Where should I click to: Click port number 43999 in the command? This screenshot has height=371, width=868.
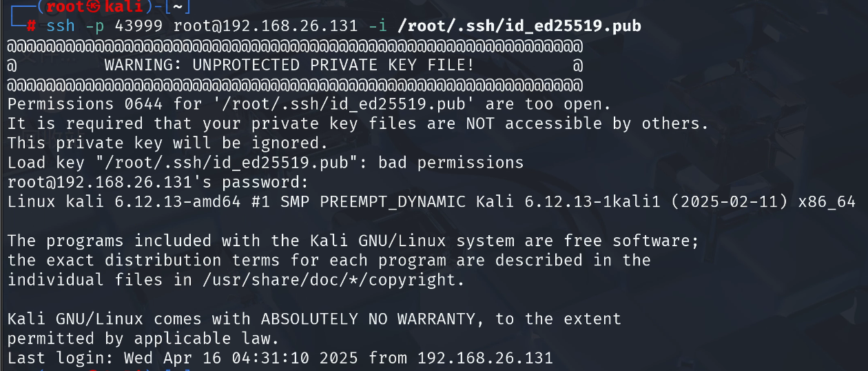coord(139,27)
